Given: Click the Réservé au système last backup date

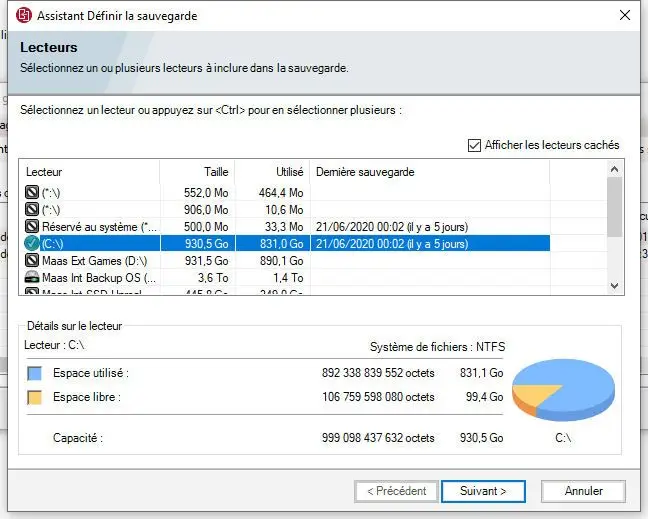Looking at the screenshot, I should pyautogui.click(x=392, y=227).
